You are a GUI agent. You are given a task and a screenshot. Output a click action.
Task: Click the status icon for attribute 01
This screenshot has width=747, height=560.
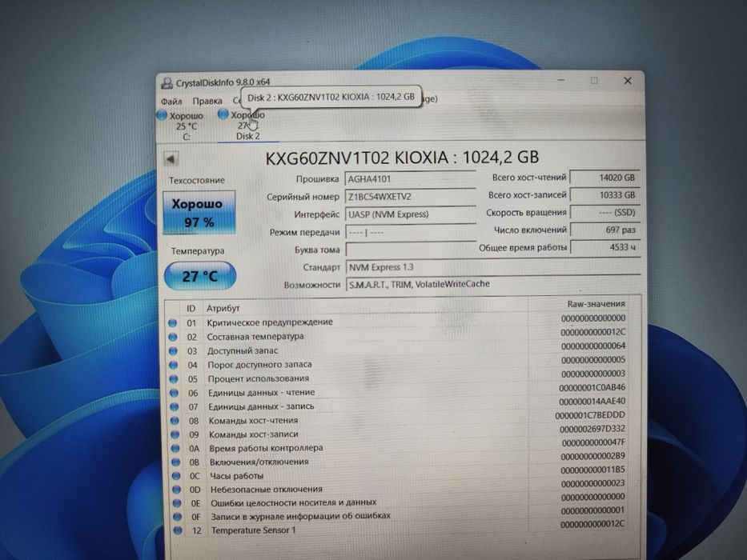[172, 323]
